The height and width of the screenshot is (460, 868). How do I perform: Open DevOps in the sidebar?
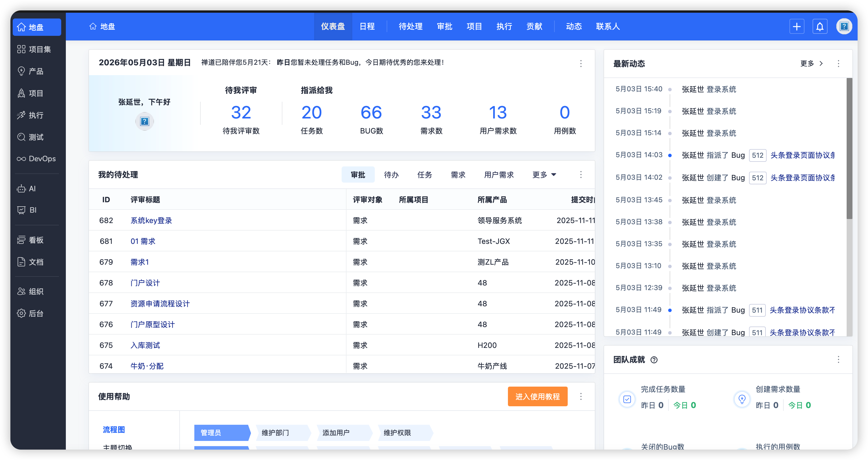pyautogui.click(x=37, y=159)
